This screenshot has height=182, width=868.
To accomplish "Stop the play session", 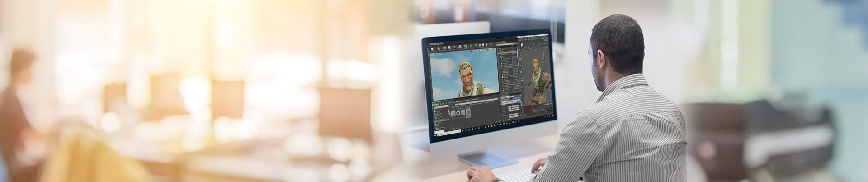I will coord(483,45).
